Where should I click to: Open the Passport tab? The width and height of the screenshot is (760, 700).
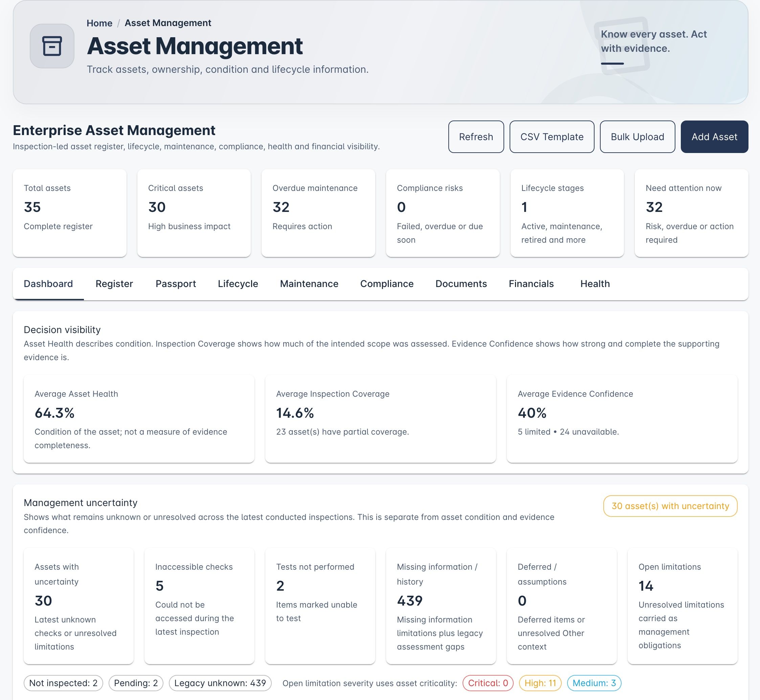click(x=176, y=284)
